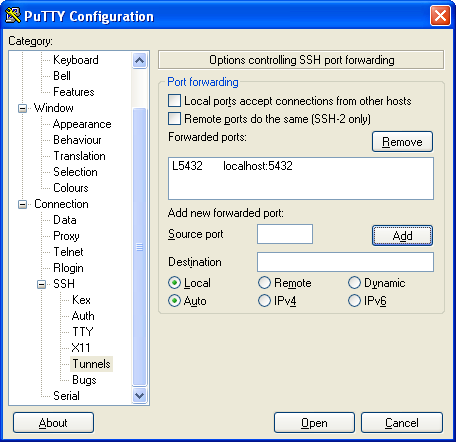
Task: Select the IPv4 radio button
Action: click(x=264, y=301)
